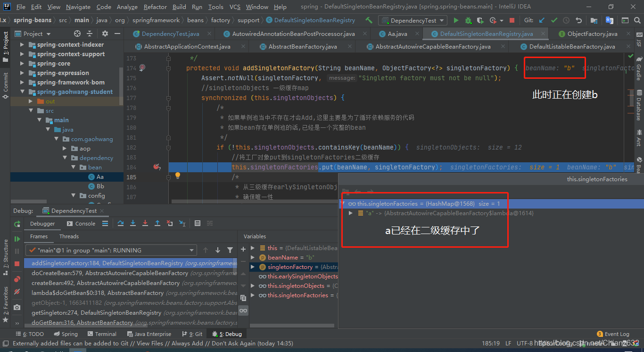Toggle Layout Settings icon next to Console

[x=105, y=223]
